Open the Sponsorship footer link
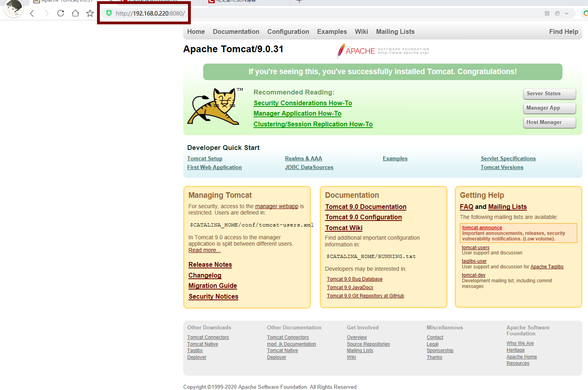588x390 pixels. (x=440, y=351)
